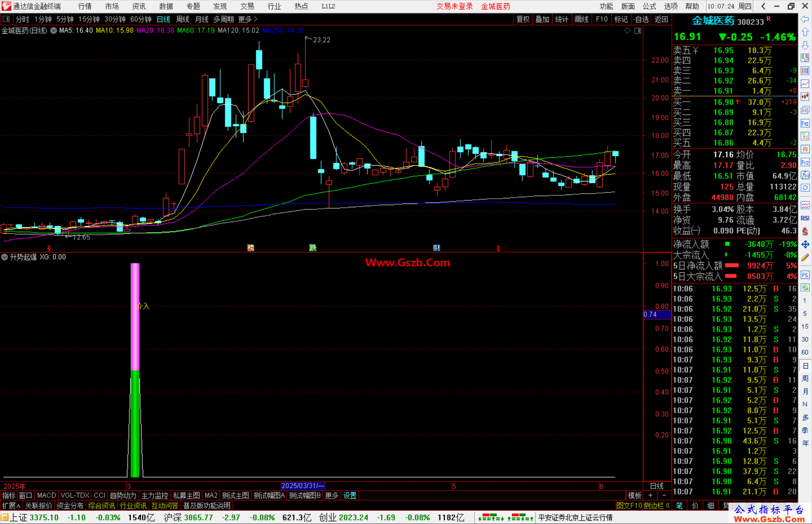Viewport: 812px width, 524px height.
Task: Click the 设置 indicator settings link
Action: 350,495
